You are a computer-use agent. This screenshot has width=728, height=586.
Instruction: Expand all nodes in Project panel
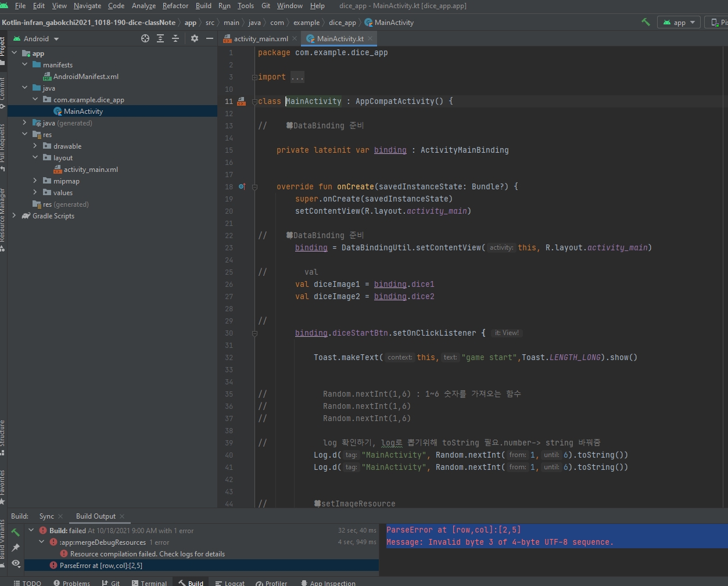160,38
